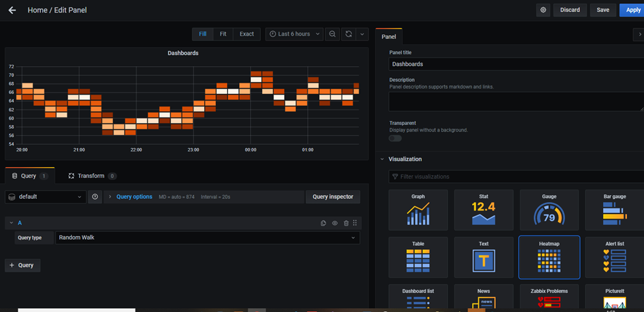Choose the Stat visualization

(x=483, y=210)
